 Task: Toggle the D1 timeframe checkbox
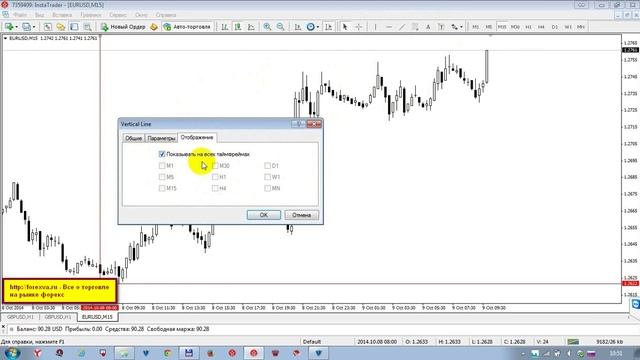[267, 165]
